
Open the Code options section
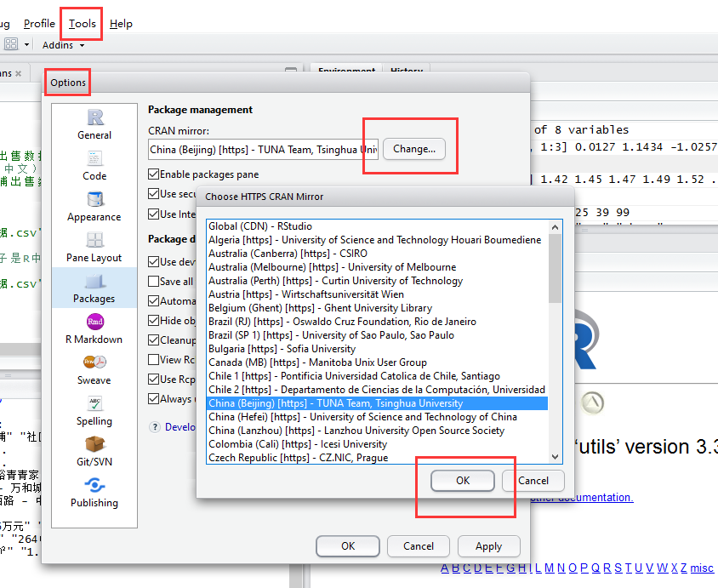[94, 165]
